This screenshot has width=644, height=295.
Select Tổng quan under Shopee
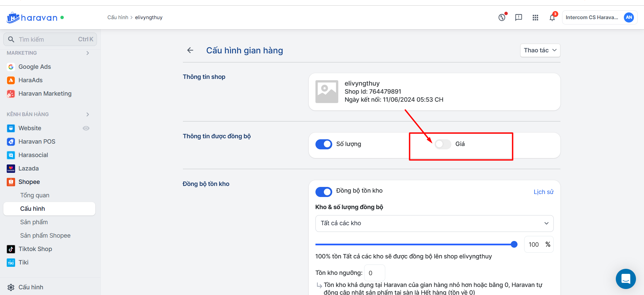[x=35, y=195]
